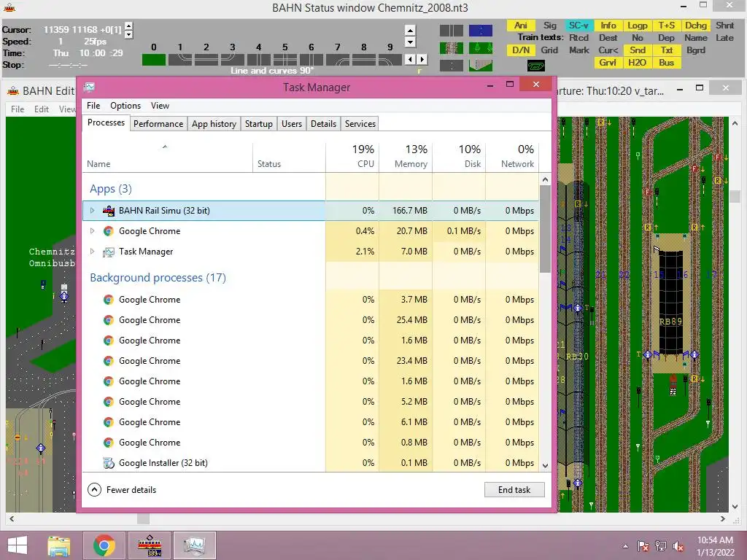
Task: Select track element 1 curve piece
Action: pos(179,60)
